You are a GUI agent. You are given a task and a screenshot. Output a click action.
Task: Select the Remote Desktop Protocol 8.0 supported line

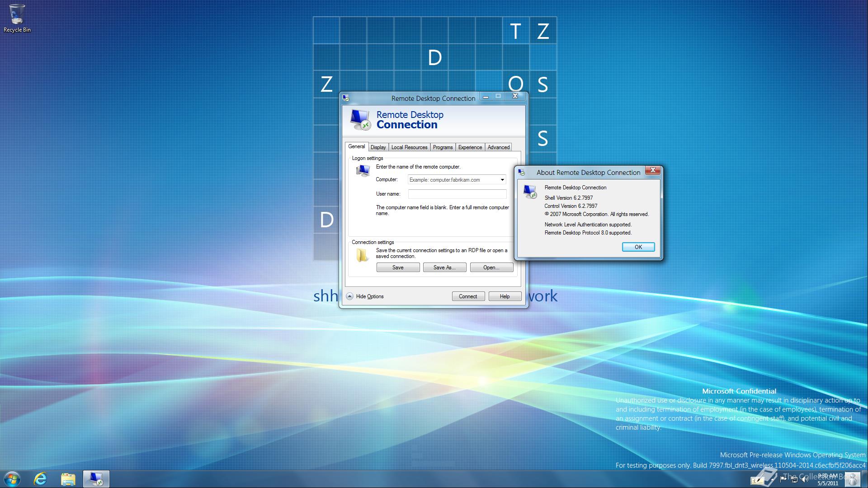coord(588,233)
